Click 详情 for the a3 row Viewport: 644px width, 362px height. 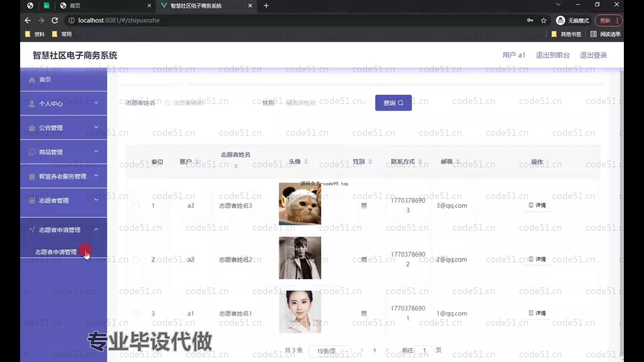click(x=537, y=205)
